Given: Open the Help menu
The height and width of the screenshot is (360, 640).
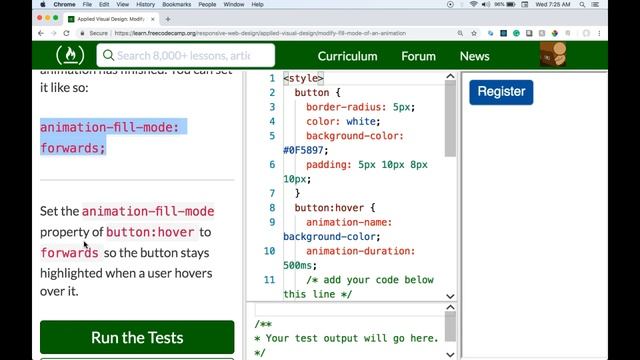Looking at the screenshot, I should [x=257, y=4].
